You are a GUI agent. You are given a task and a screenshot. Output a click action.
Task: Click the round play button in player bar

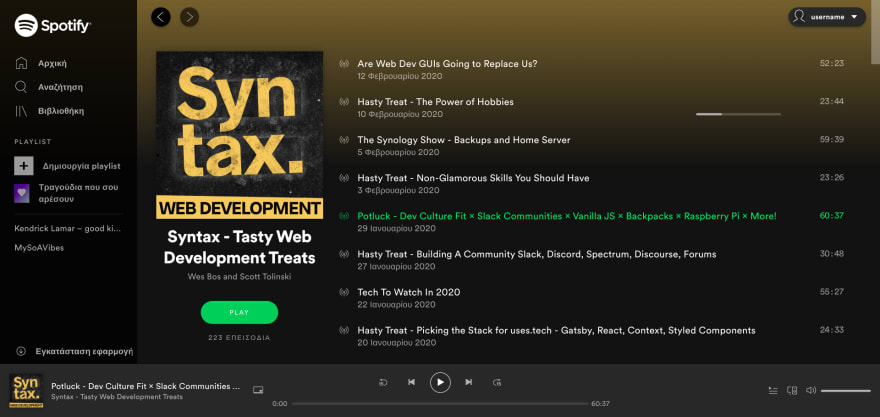click(x=441, y=382)
